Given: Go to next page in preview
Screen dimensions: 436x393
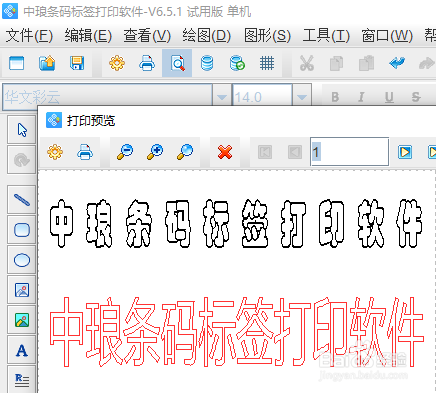Looking at the screenshot, I should click(405, 152).
